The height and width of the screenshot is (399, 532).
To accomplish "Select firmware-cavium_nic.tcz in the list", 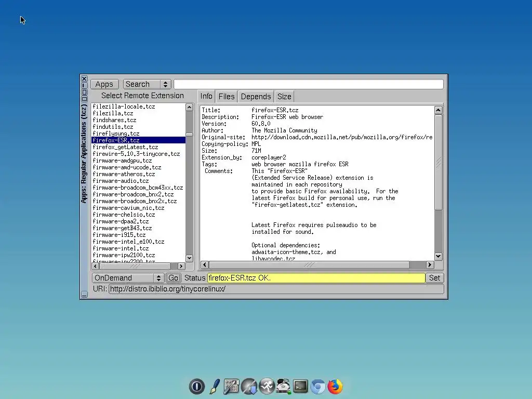I will 138,208.
